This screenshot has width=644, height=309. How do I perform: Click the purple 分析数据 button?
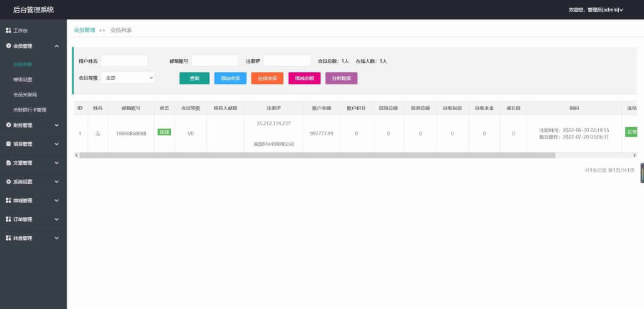(x=341, y=78)
